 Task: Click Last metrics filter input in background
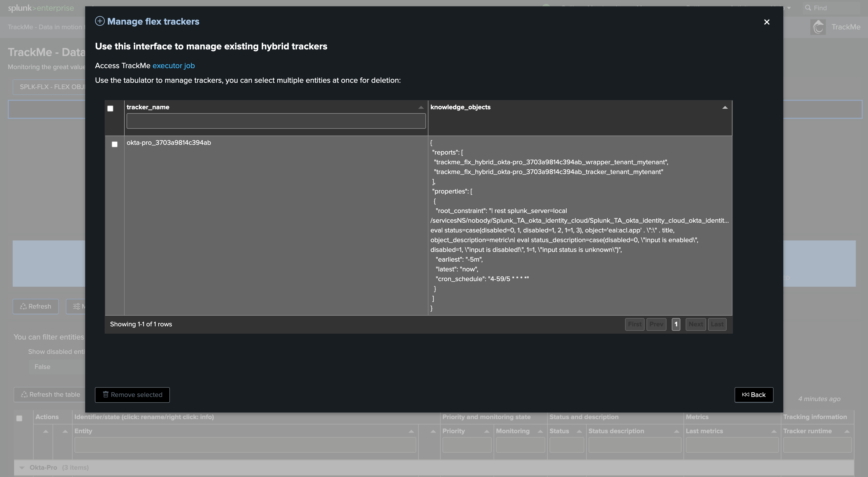(732, 445)
